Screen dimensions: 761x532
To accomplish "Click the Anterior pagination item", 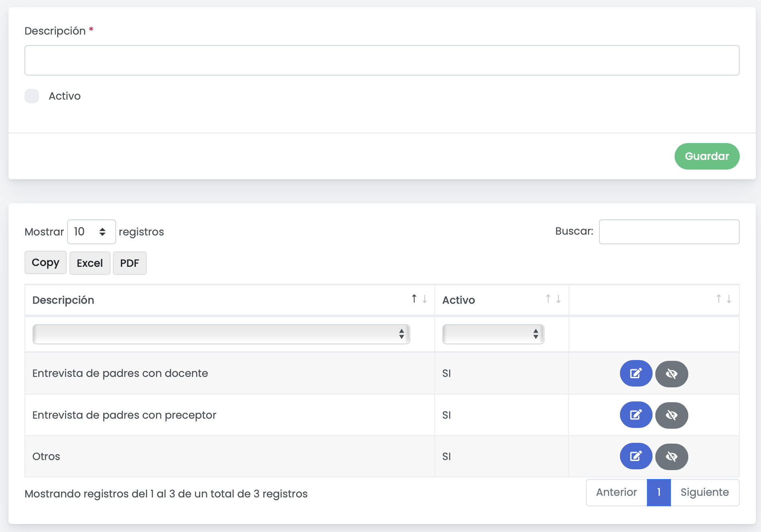I will point(616,492).
